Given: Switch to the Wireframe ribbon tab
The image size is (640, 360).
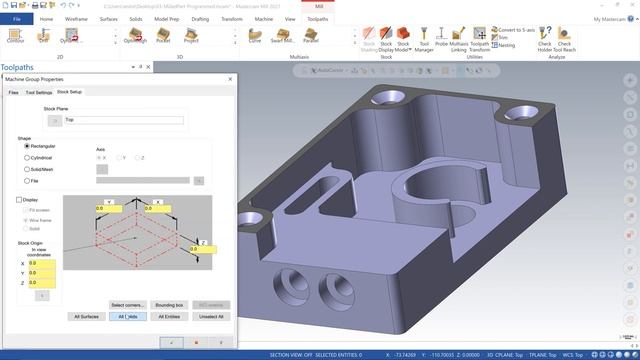Looking at the screenshot, I should (76, 19).
